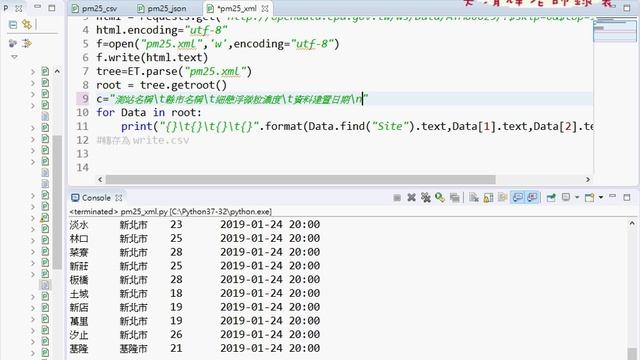Click line number 9 in the editor gutter
Image resolution: width=640 pixels, height=360 pixels.
(85, 99)
